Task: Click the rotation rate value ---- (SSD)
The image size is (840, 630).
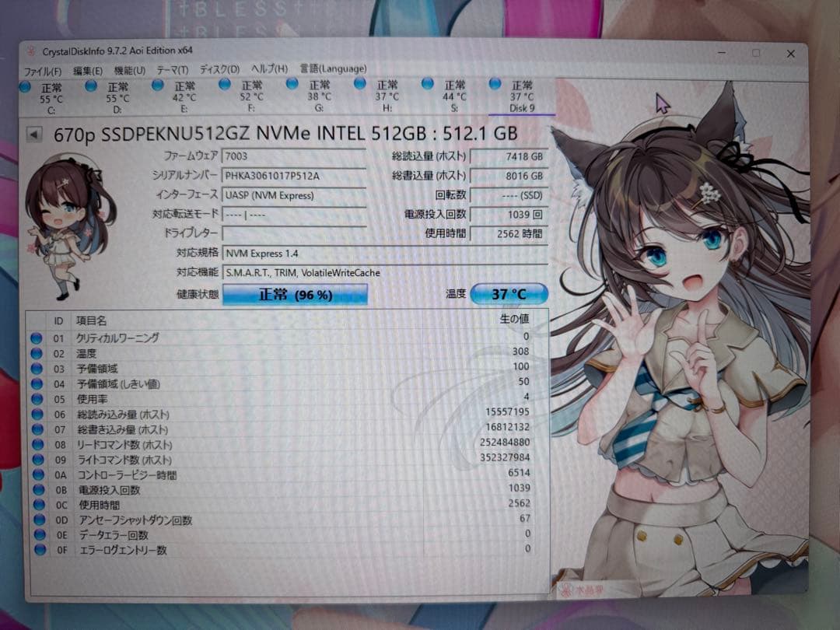Action: pos(509,195)
